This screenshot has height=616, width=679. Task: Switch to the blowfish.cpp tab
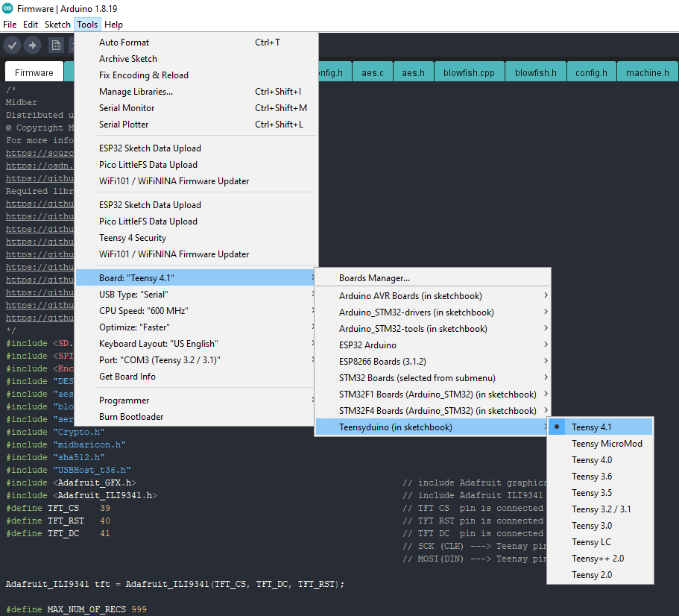(469, 72)
